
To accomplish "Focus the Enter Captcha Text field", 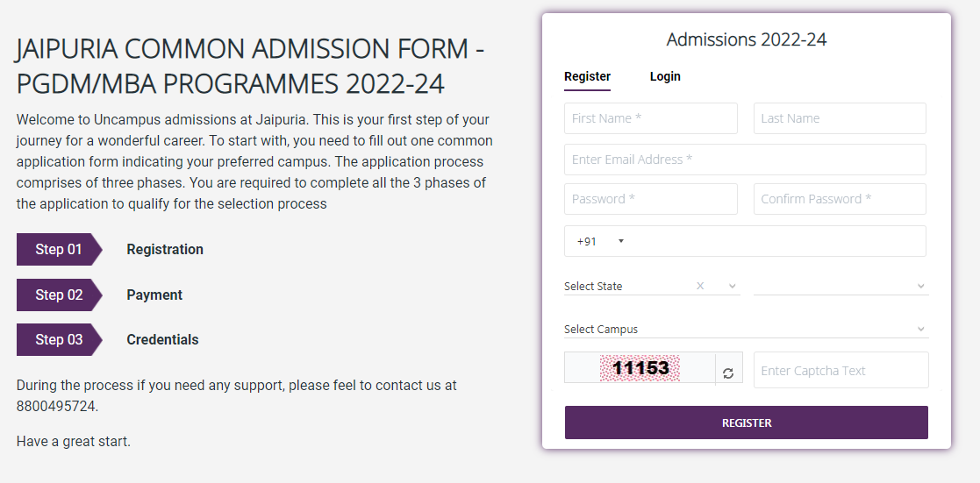I will (841, 370).
